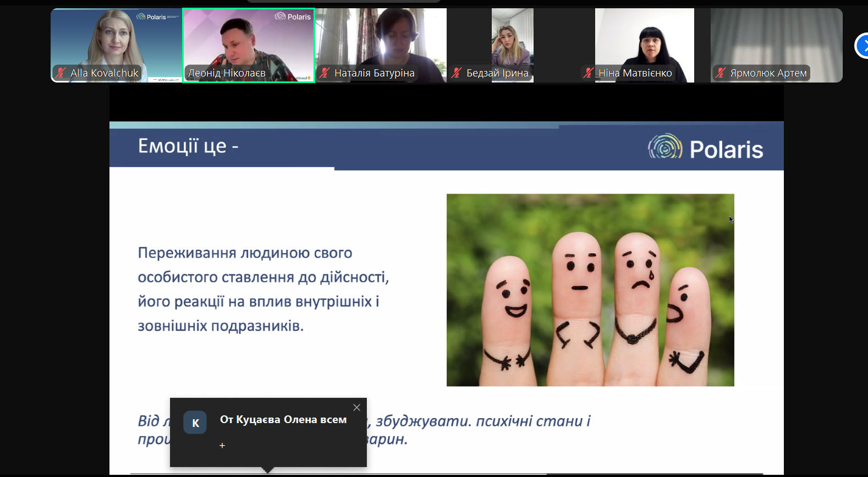Click the K avatar in chat popup
Screen dimensions: 868x477
195,423
